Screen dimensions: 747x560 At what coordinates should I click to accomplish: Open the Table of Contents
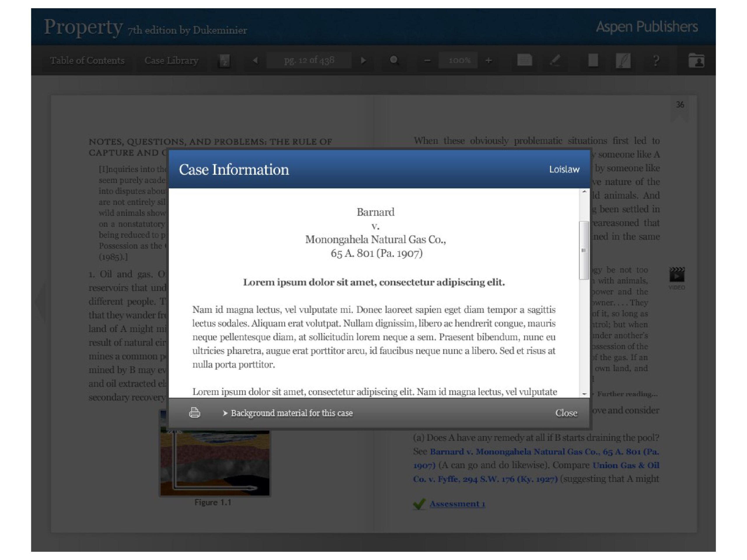[87, 60]
